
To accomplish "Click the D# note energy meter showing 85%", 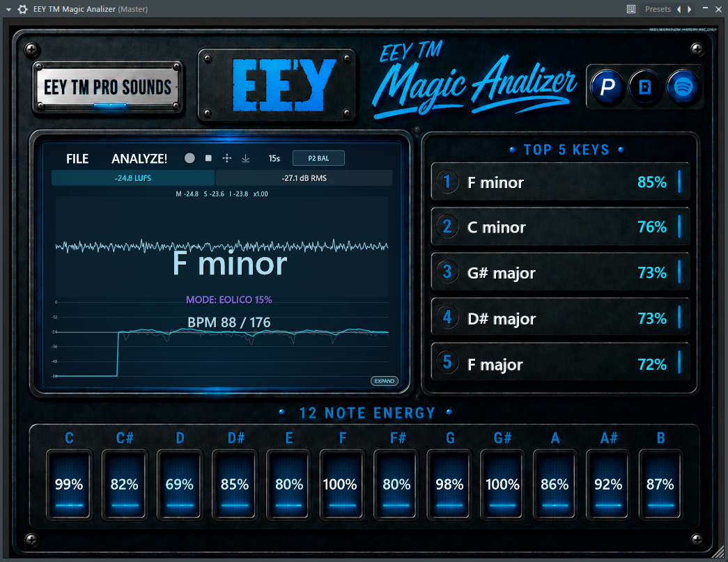I will pyautogui.click(x=235, y=483).
